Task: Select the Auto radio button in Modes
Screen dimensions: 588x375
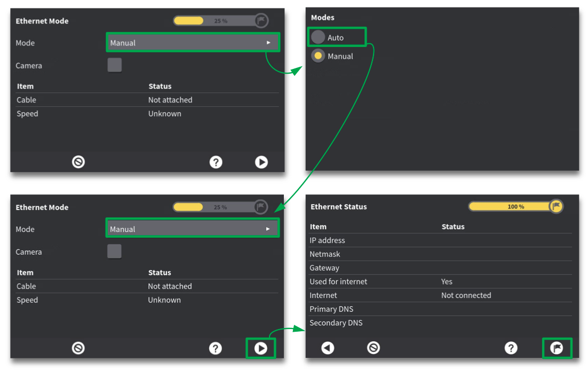Action: pos(319,37)
